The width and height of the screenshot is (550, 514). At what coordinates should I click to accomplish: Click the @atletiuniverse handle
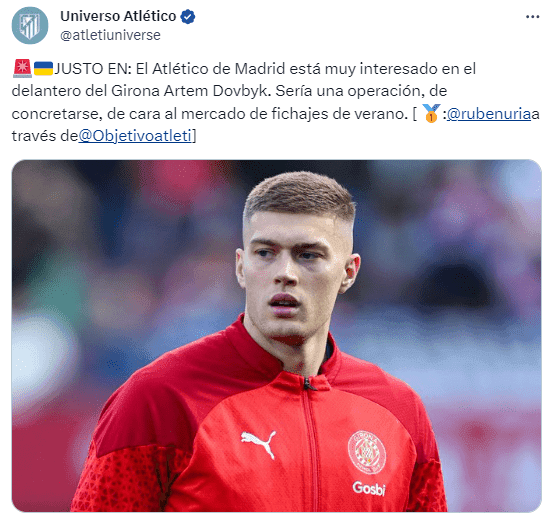point(110,35)
